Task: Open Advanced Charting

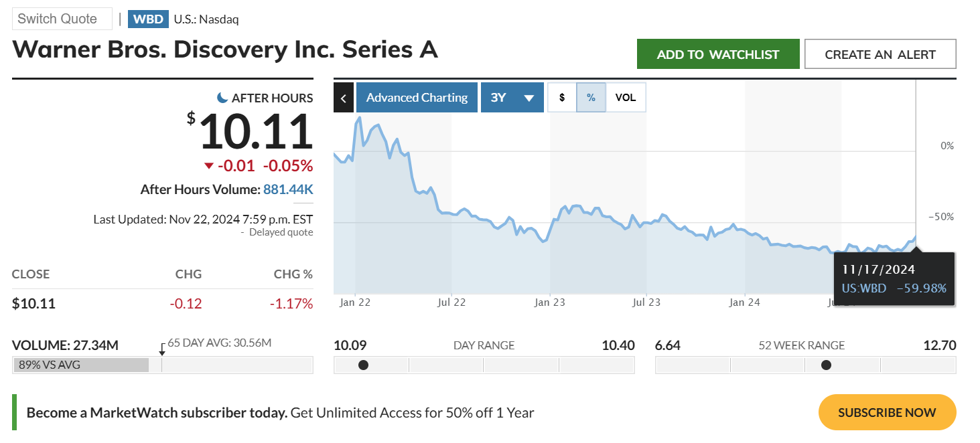Action: [417, 98]
